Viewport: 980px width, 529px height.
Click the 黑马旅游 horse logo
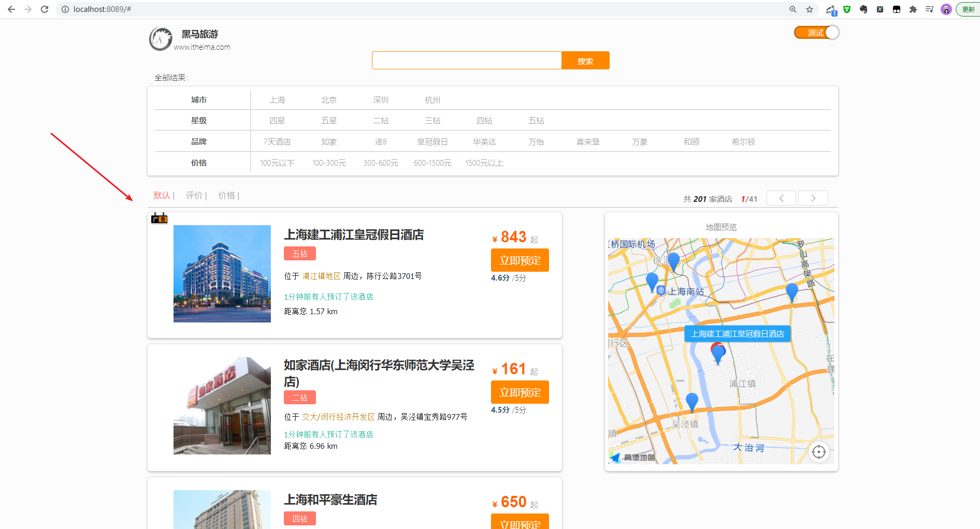(x=161, y=39)
